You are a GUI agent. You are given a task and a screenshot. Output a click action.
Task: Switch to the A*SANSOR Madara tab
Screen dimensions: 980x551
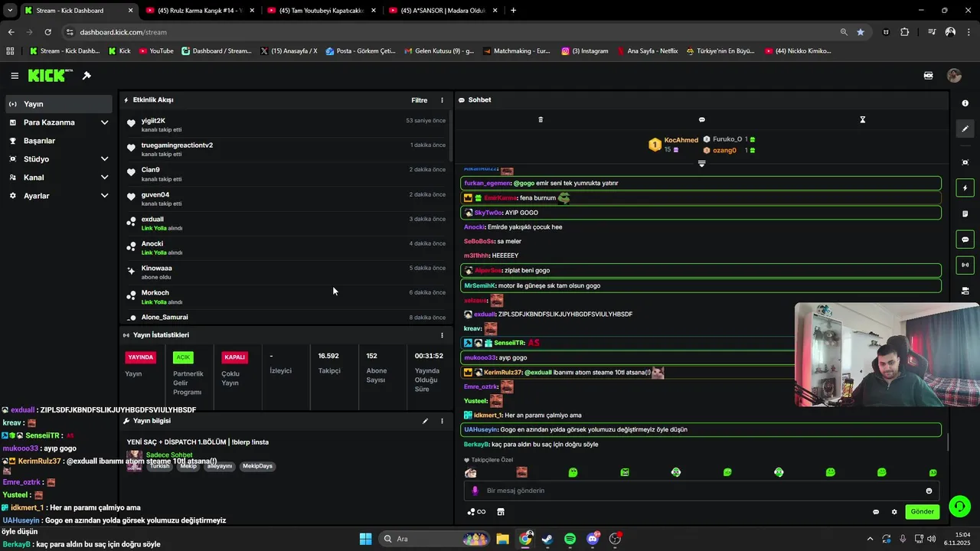[x=443, y=11]
